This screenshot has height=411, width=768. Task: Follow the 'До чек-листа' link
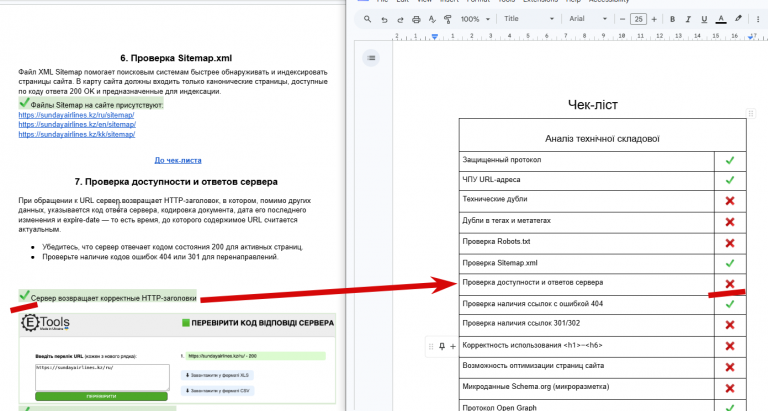pyautogui.click(x=178, y=160)
